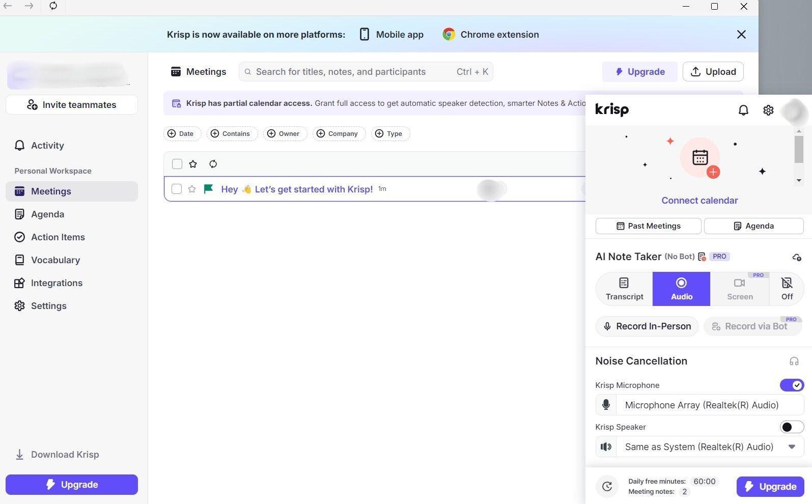
Task: Open 'Let's get started with Krisp!' meeting
Action: pos(297,189)
